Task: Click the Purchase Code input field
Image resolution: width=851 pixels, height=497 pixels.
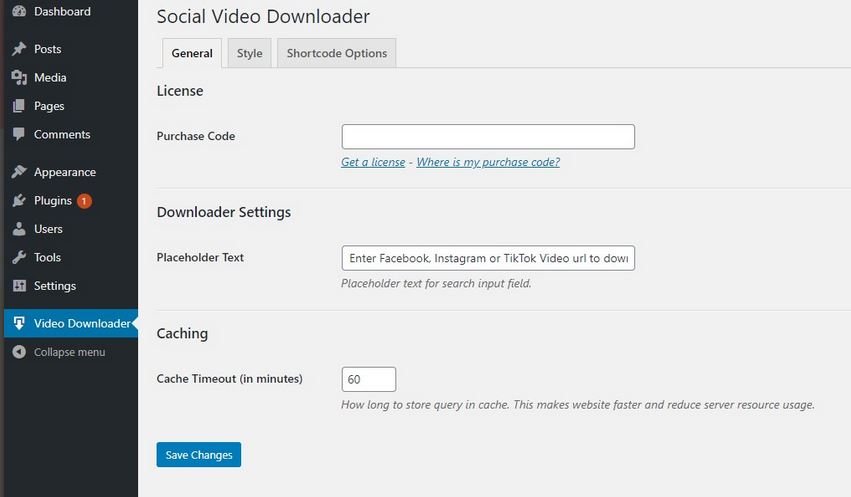Action: coord(488,137)
